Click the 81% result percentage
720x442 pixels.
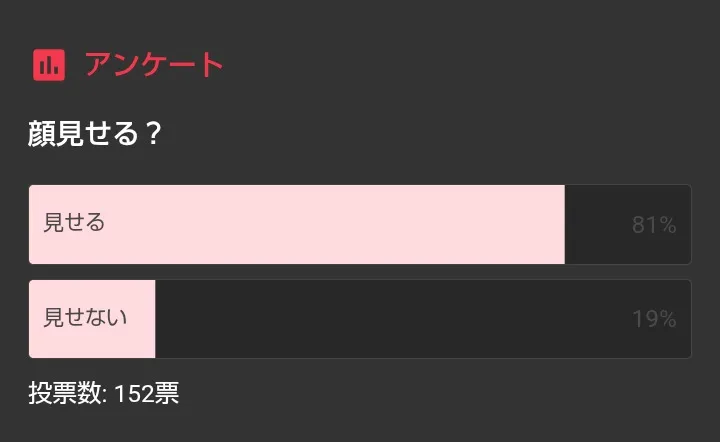click(654, 225)
